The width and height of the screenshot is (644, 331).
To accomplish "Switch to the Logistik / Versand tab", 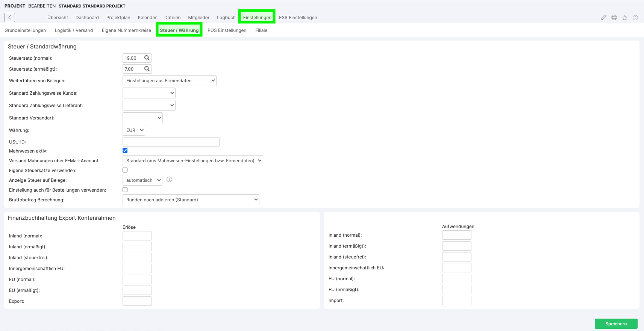I will coord(74,30).
